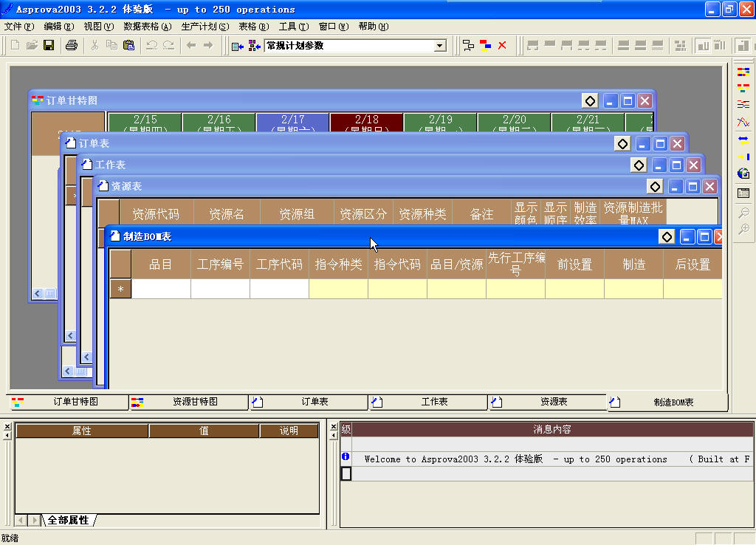Click the empty square box in message list

pyautogui.click(x=346, y=473)
